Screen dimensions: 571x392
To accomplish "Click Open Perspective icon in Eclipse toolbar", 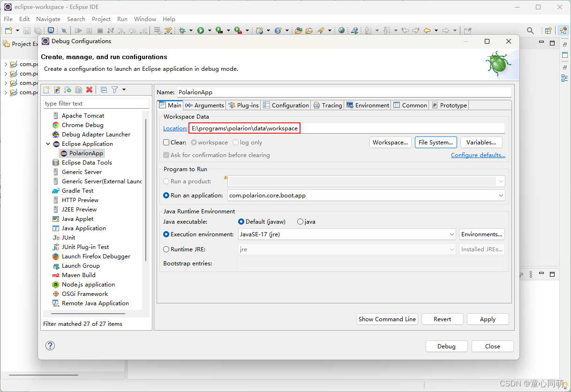I will click(548, 30).
